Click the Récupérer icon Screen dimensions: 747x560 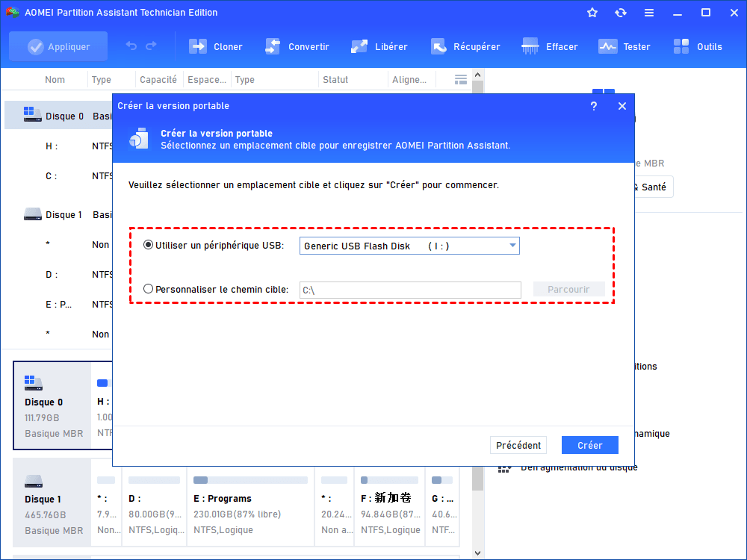point(438,46)
